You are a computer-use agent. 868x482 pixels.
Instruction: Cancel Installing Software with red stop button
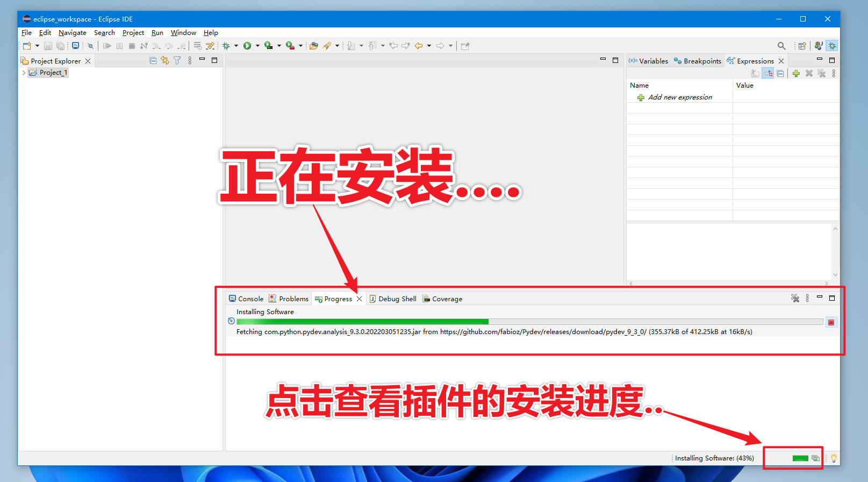click(x=831, y=322)
